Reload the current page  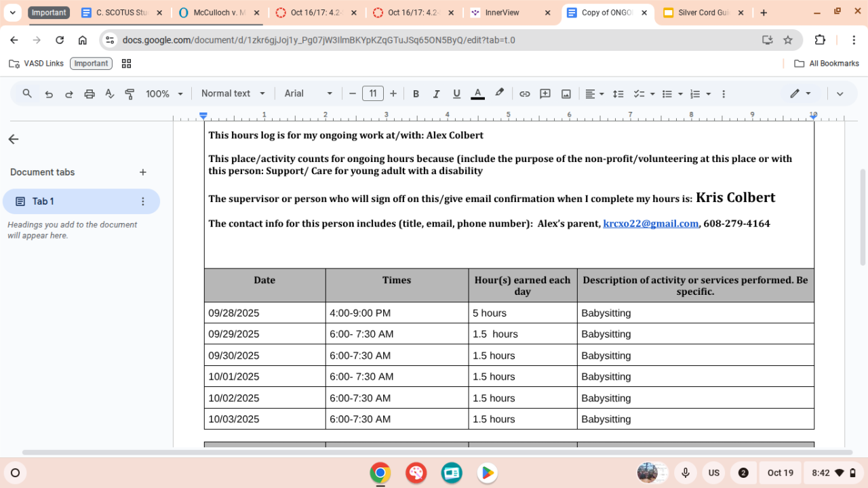click(60, 40)
